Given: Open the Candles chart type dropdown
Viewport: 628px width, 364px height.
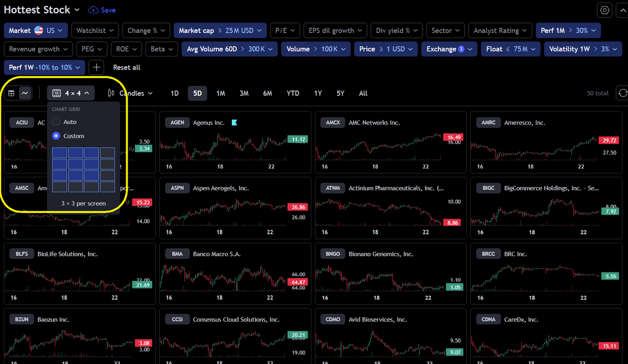Looking at the screenshot, I should [130, 93].
